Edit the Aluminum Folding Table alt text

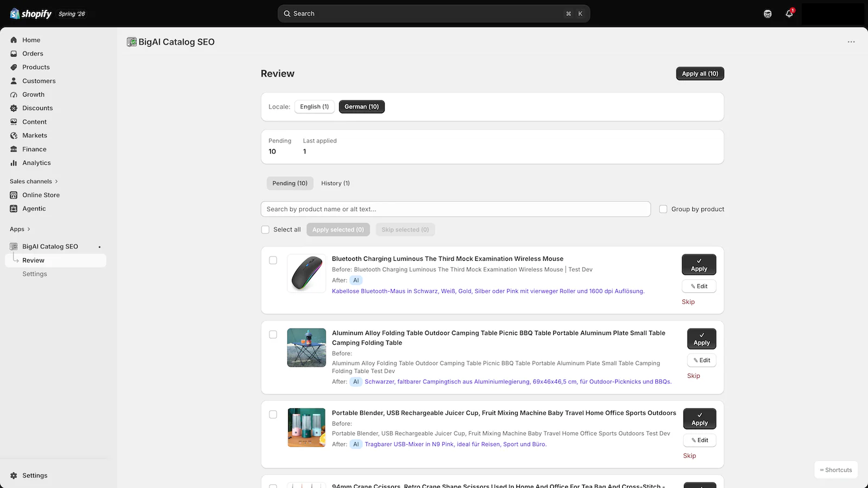[701, 360]
